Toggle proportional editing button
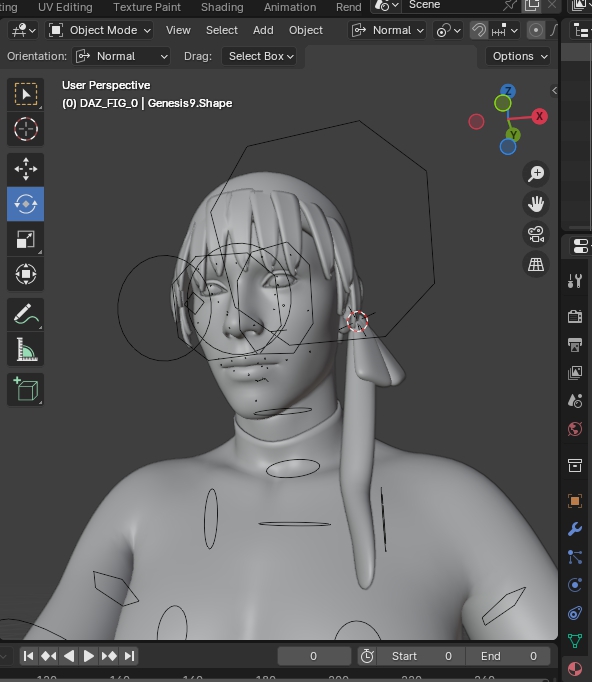The height and width of the screenshot is (682, 592). (535, 30)
